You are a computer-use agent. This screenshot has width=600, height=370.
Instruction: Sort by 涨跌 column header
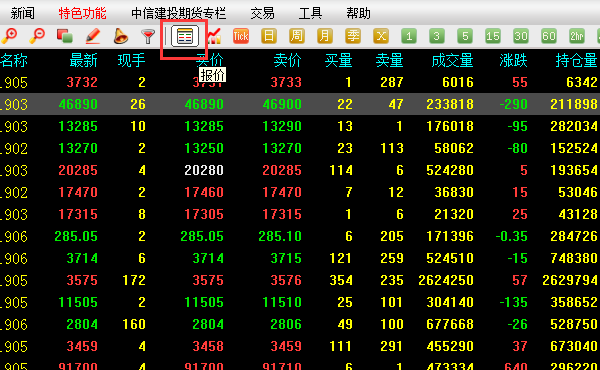[x=514, y=60]
